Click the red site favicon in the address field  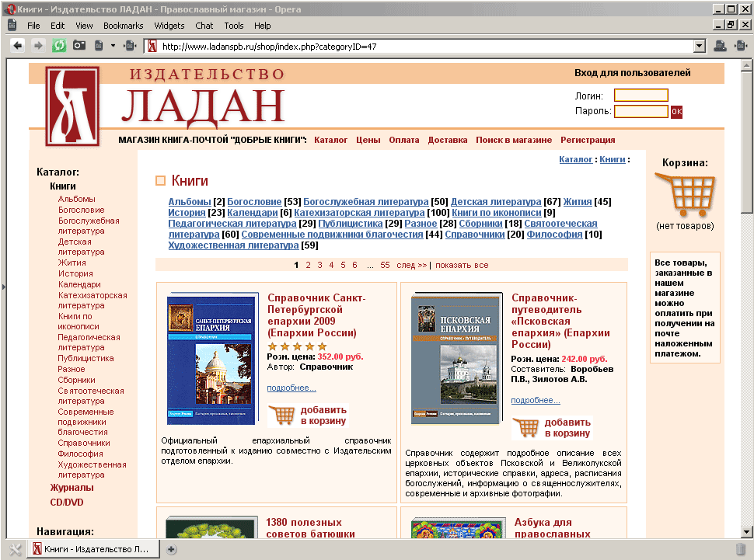point(152,46)
